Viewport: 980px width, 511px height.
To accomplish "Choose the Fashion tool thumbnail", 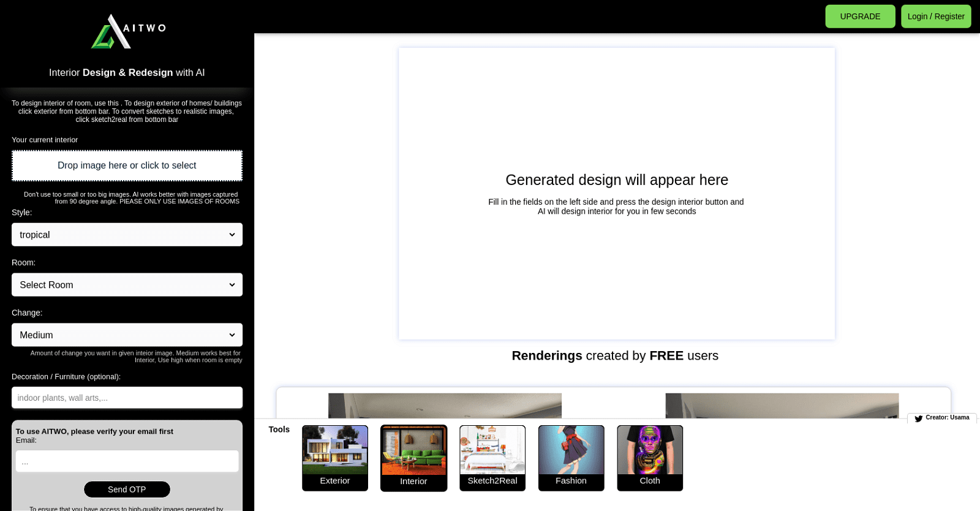I will (x=571, y=457).
